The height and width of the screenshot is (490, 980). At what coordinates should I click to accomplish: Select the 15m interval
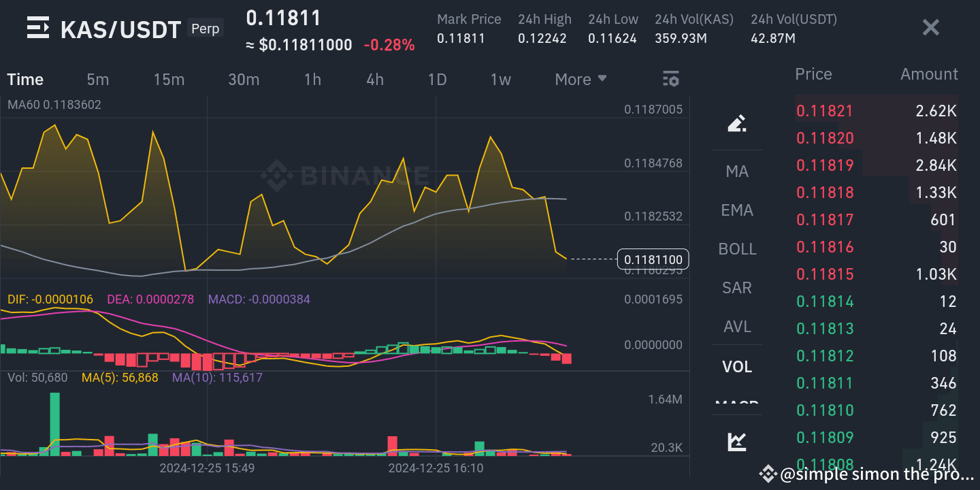click(169, 79)
